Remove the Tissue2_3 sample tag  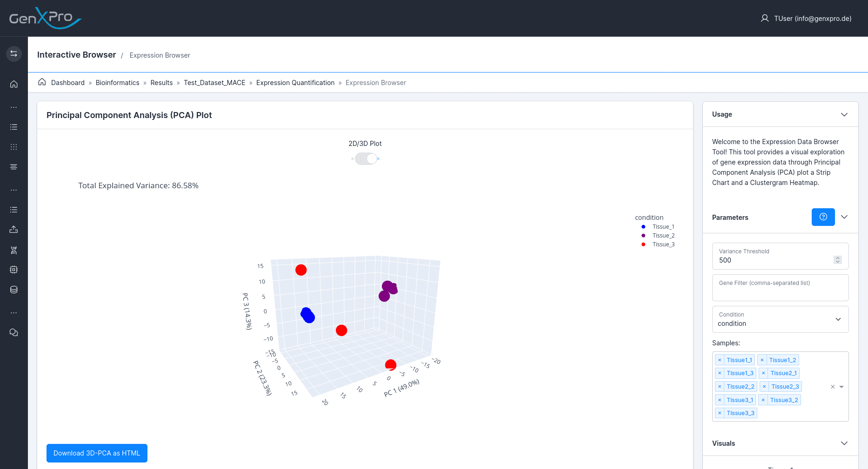(x=764, y=387)
